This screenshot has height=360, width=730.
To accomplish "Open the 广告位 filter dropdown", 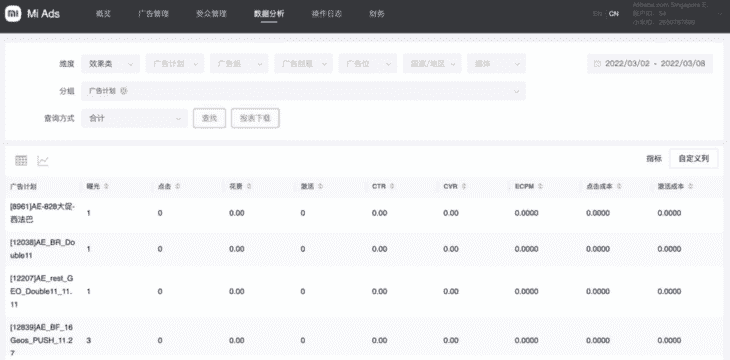I will click(x=368, y=64).
